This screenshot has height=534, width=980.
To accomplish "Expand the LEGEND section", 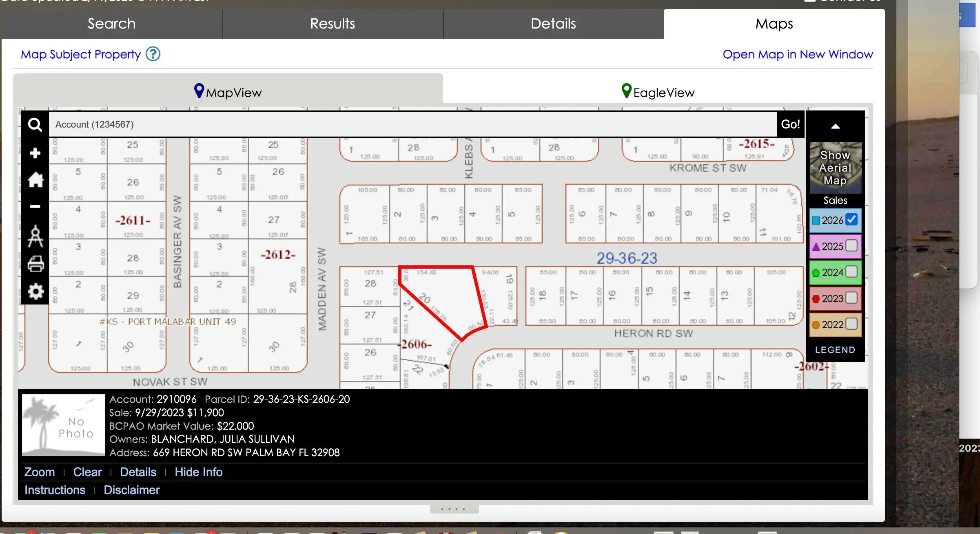I will [x=835, y=350].
